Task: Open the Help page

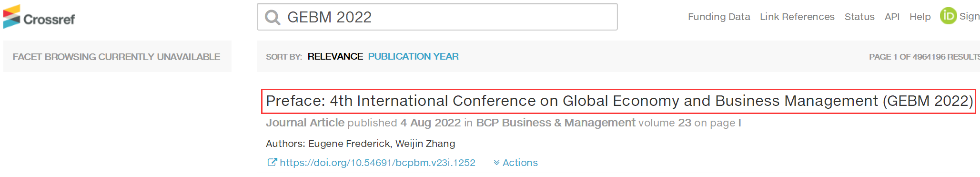Action: [920, 17]
